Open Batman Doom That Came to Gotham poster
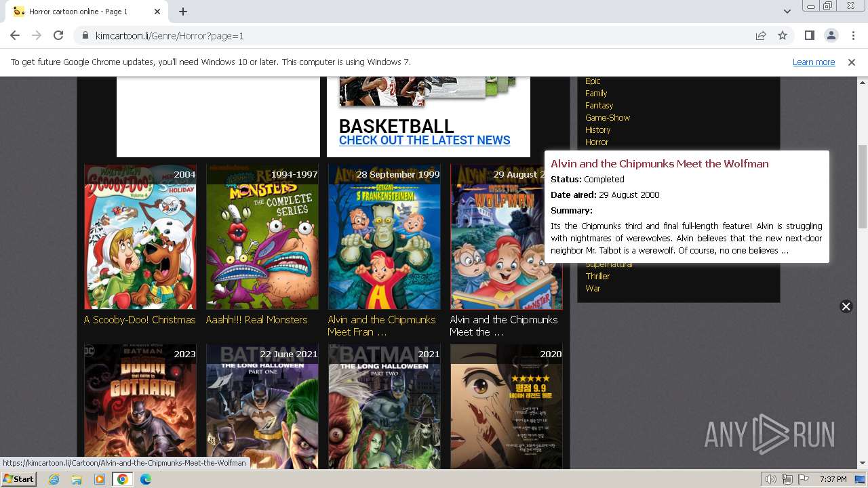This screenshot has width=868, height=488. click(x=140, y=407)
